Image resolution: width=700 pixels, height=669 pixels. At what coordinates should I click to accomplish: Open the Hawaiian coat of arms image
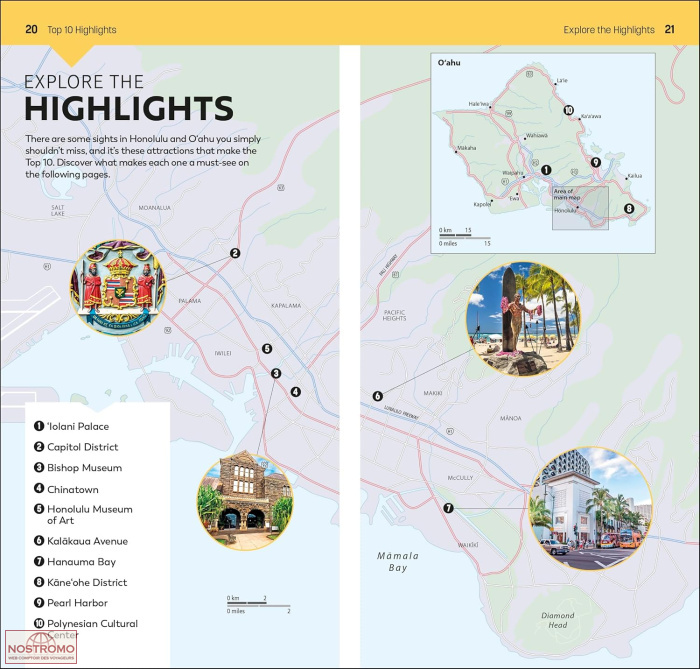(x=115, y=286)
